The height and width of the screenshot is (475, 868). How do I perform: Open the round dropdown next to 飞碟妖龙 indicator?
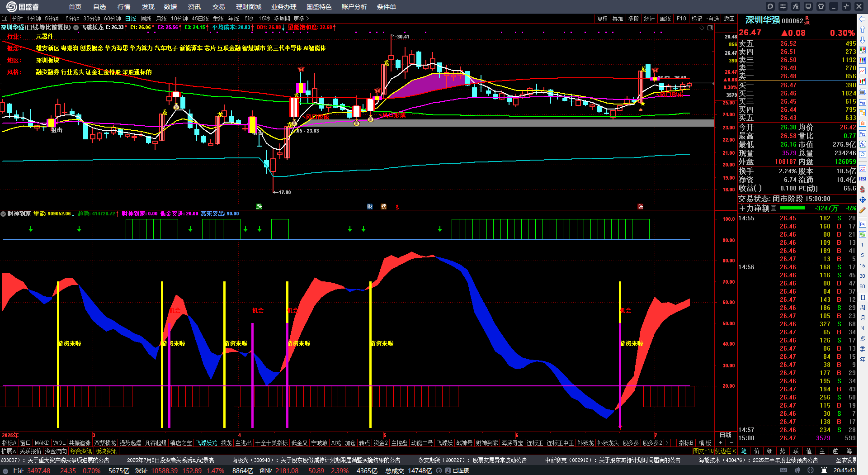76,28
